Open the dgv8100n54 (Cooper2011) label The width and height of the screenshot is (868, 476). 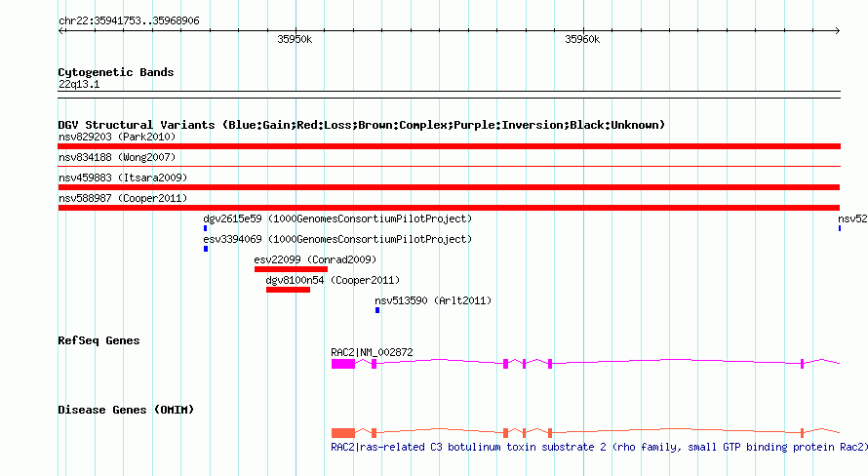[333, 280]
